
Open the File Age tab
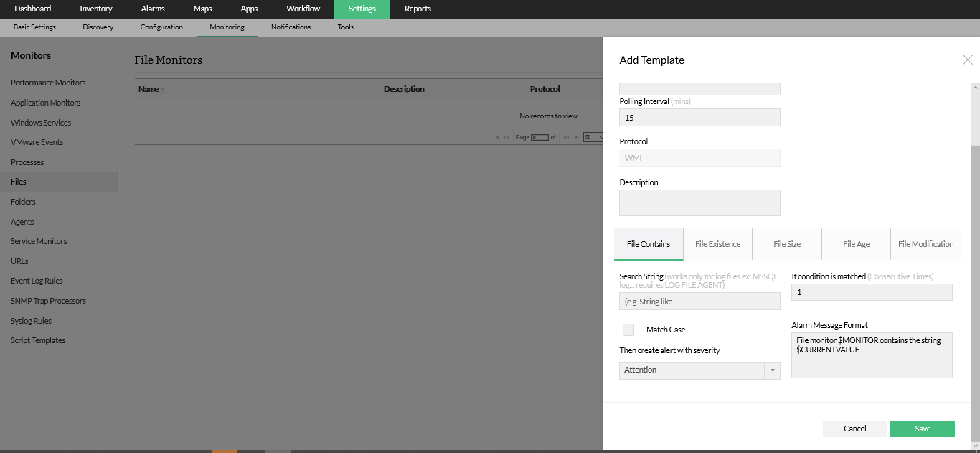point(856,244)
